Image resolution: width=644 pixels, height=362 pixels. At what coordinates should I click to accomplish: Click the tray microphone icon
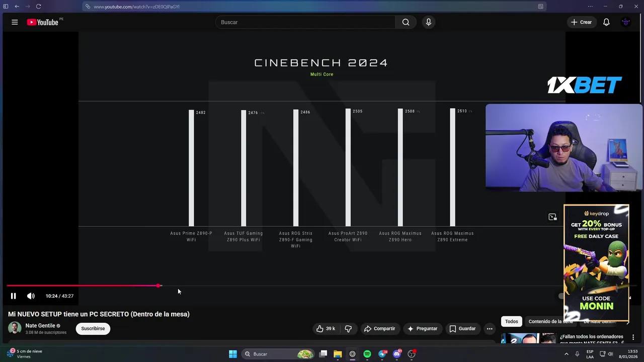577,354
